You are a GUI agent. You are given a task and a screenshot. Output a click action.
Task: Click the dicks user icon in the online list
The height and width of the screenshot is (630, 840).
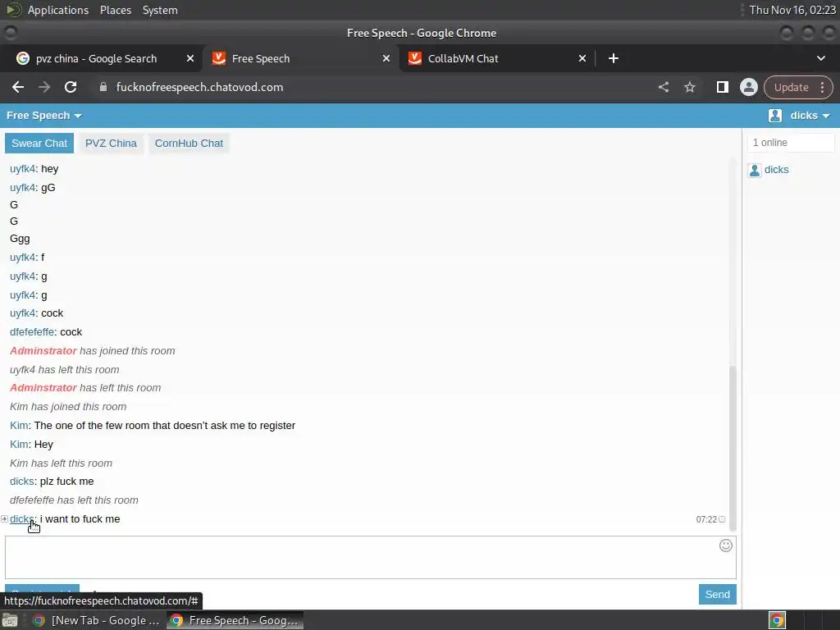coord(755,171)
